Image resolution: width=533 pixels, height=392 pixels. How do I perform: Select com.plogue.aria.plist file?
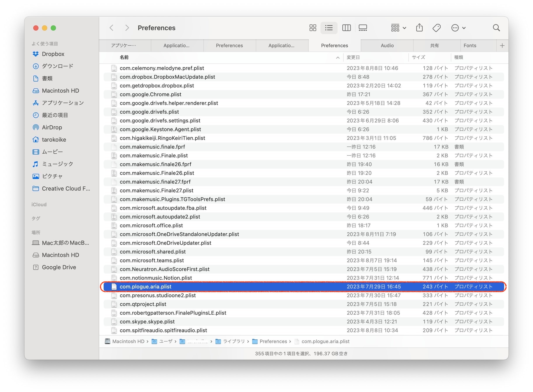304,287
